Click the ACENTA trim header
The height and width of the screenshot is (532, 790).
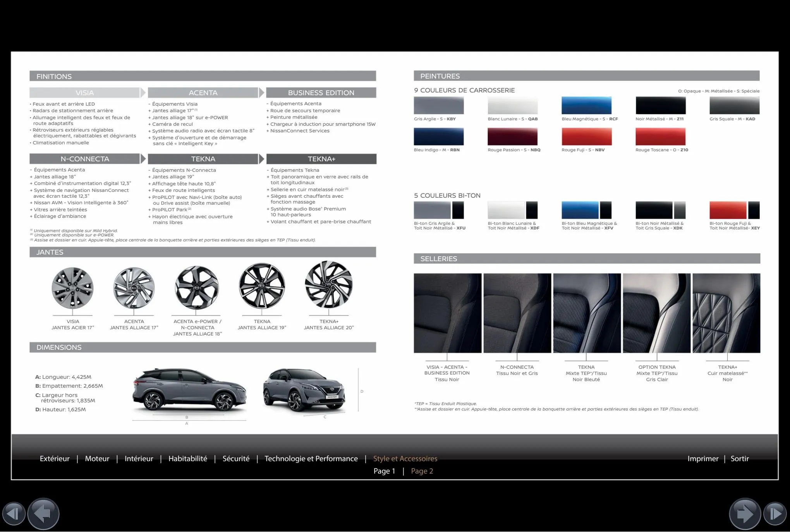pos(203,92)
